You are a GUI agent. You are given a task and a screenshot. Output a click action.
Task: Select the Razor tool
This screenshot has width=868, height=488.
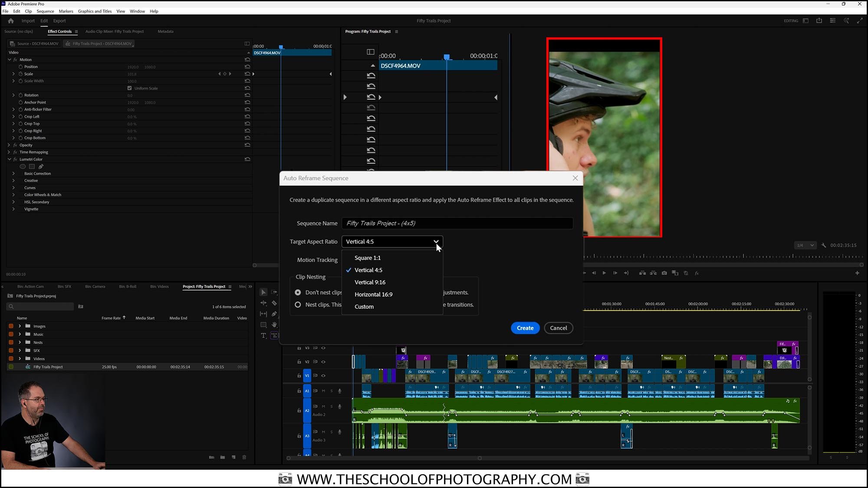coord(274,303)
